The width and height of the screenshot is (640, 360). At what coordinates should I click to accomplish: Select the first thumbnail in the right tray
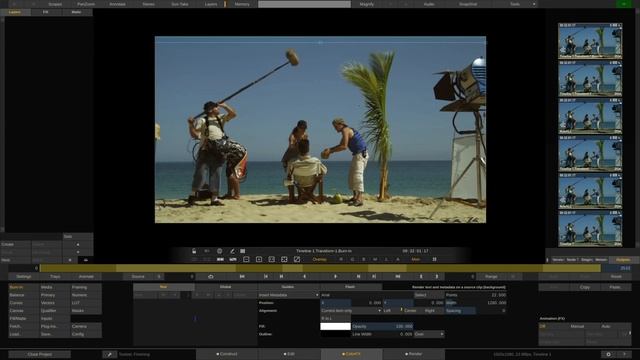coord(590,41)
